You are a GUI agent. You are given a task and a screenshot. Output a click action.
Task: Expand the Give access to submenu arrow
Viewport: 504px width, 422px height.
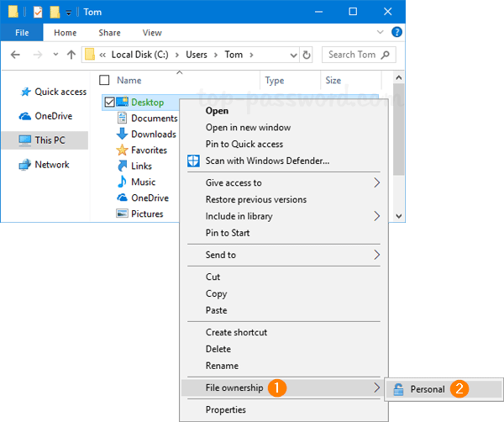point(377,182)
